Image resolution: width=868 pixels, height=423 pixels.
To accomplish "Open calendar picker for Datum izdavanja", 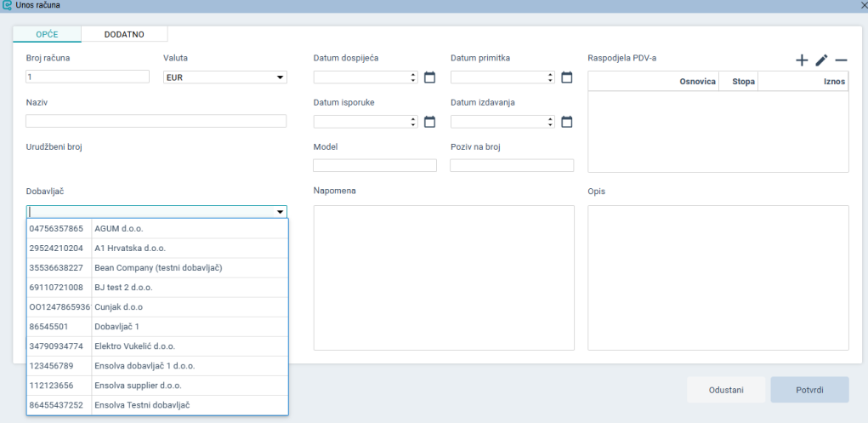I will [x=567, y=121].
